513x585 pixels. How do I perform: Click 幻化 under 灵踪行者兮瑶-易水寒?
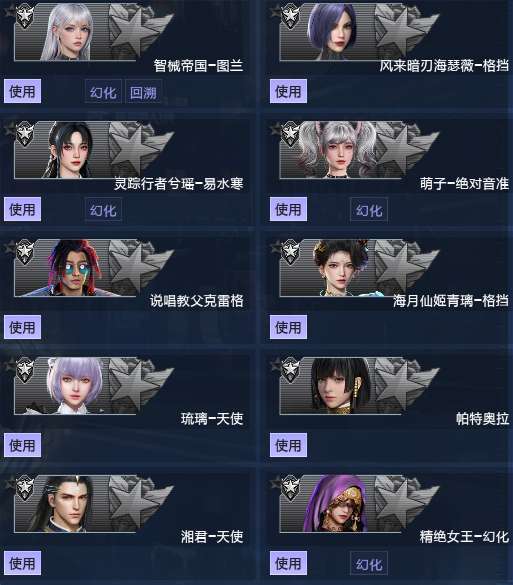(103, 210)
